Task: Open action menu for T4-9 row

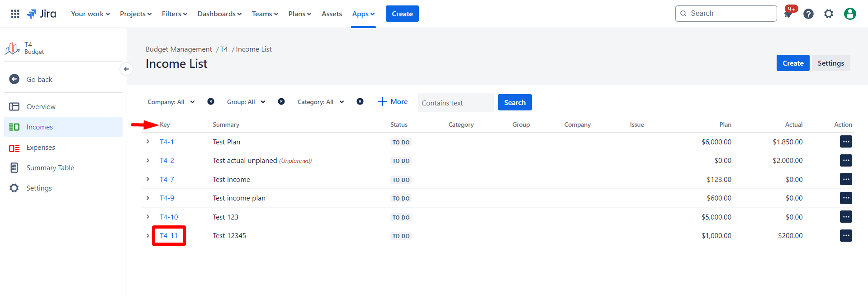Action: (x=846, y=198)
